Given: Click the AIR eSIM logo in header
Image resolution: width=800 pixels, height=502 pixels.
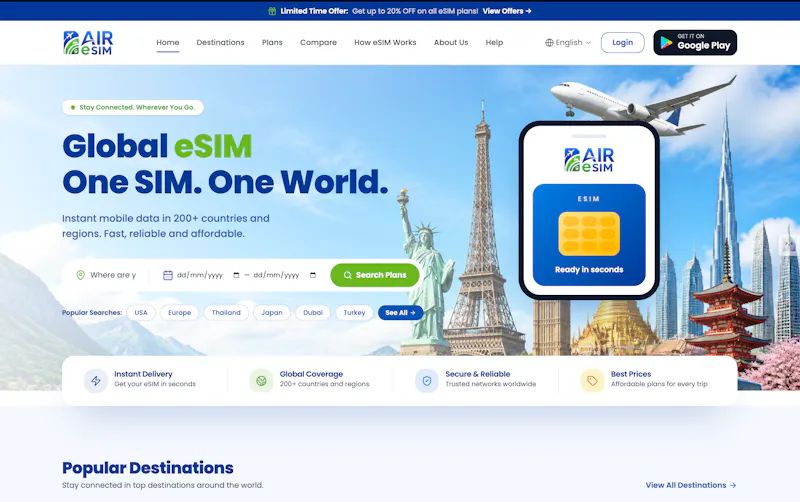Looking at the screenshot, I should 88,43.
